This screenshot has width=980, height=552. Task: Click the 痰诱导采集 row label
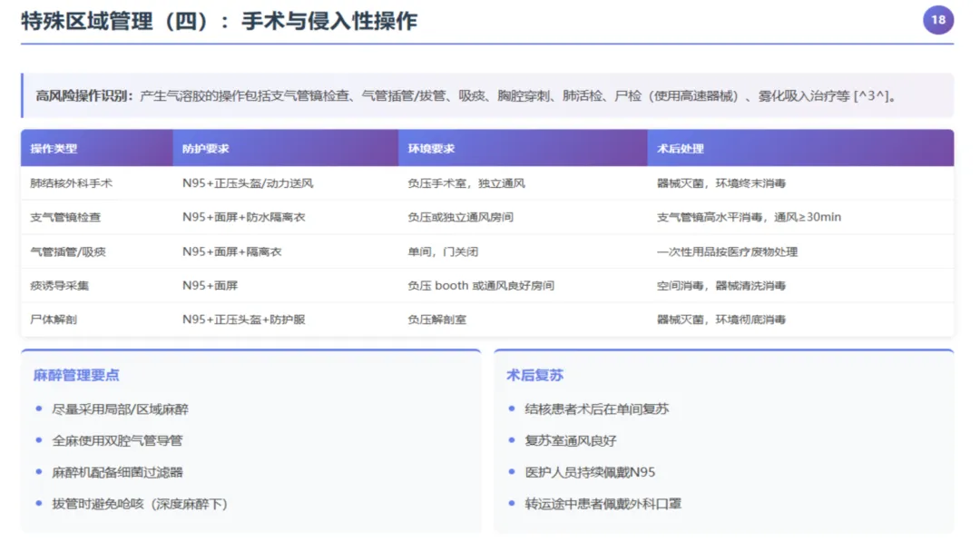click(x=59, y=286)
